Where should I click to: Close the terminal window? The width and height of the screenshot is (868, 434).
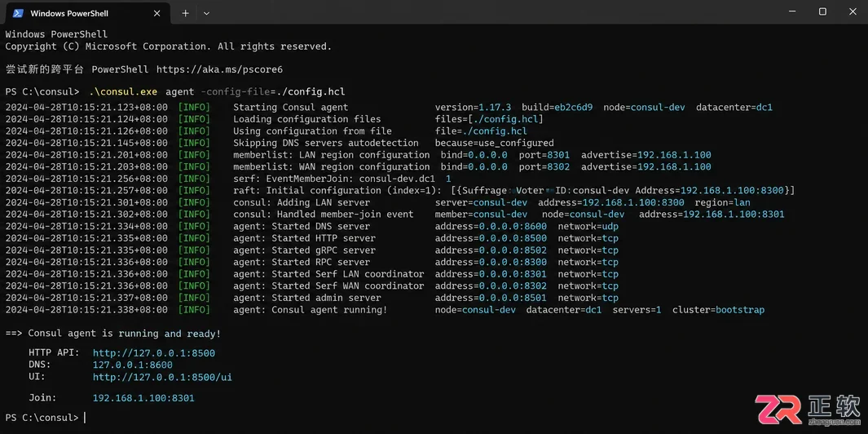click(x=853, y=11)
